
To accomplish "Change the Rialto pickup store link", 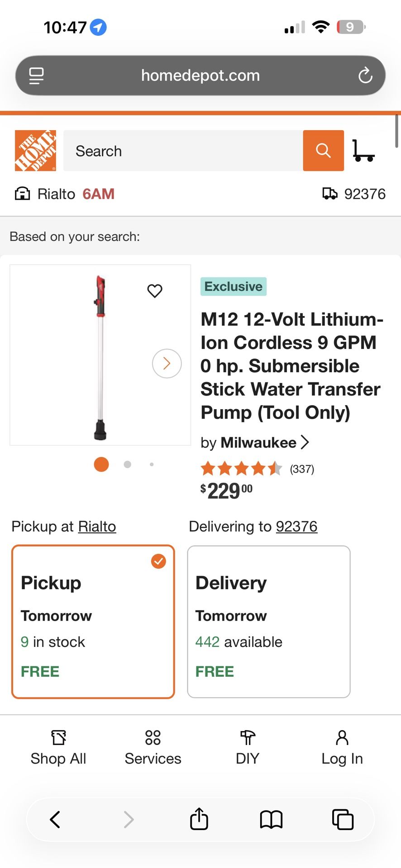I will (97, 526).
